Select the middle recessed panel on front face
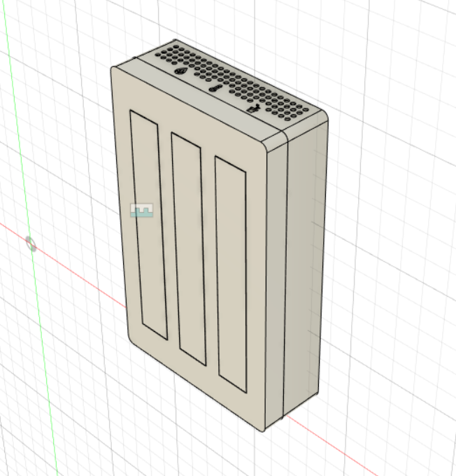 pyautogui.click(x=189, y=248)
